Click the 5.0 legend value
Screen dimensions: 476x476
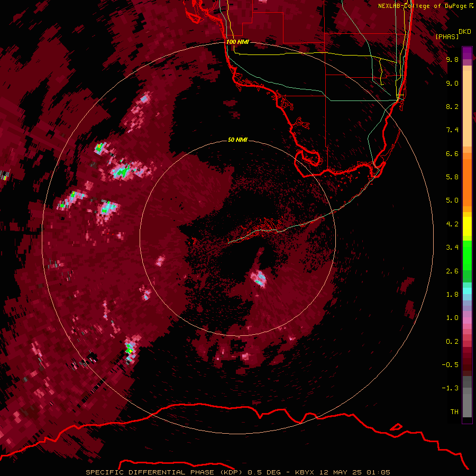coord(452,200)
